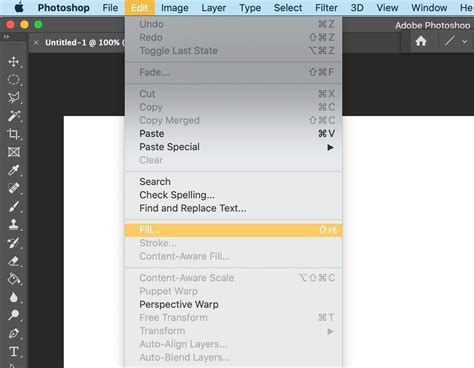Image resolution: width=474 pixels, height=368 pixels.
Task: Click the greyed Redo menu entry
Action: [233, 37]
